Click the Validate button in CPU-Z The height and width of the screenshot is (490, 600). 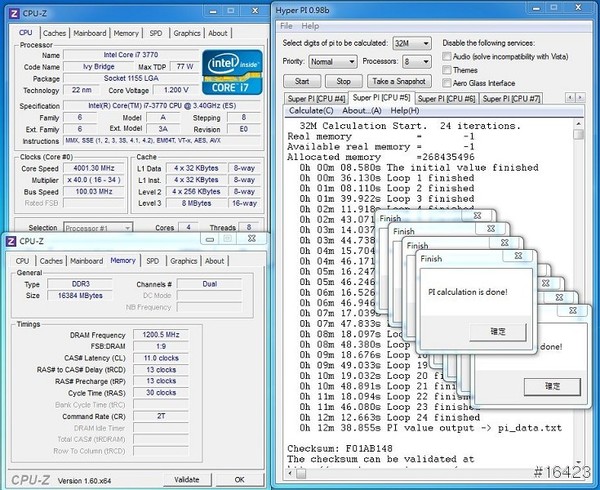[x=187, y=479]
